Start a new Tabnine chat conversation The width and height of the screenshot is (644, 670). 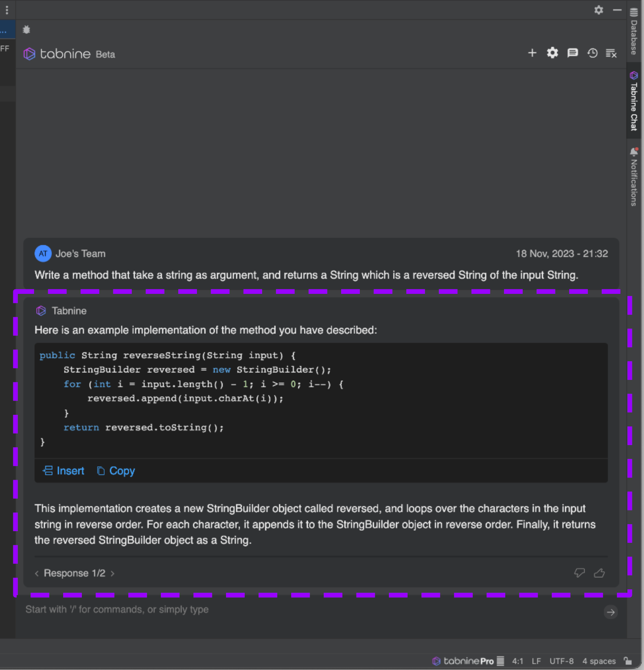click(532, 53)
